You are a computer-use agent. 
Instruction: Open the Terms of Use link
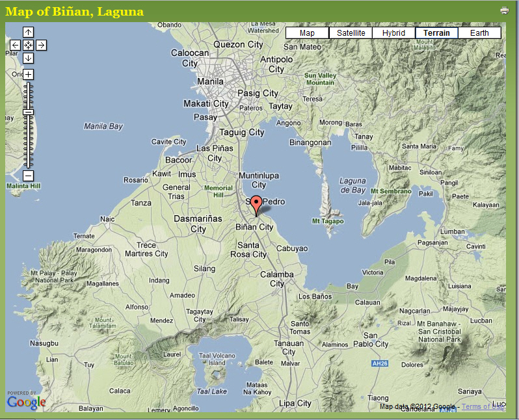tap(482, 406)
